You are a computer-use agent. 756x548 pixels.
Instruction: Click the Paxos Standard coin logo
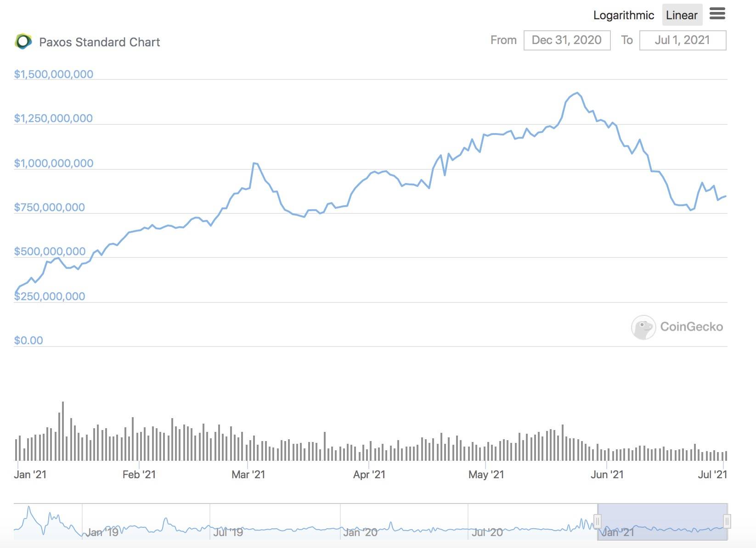pos(23,42)
